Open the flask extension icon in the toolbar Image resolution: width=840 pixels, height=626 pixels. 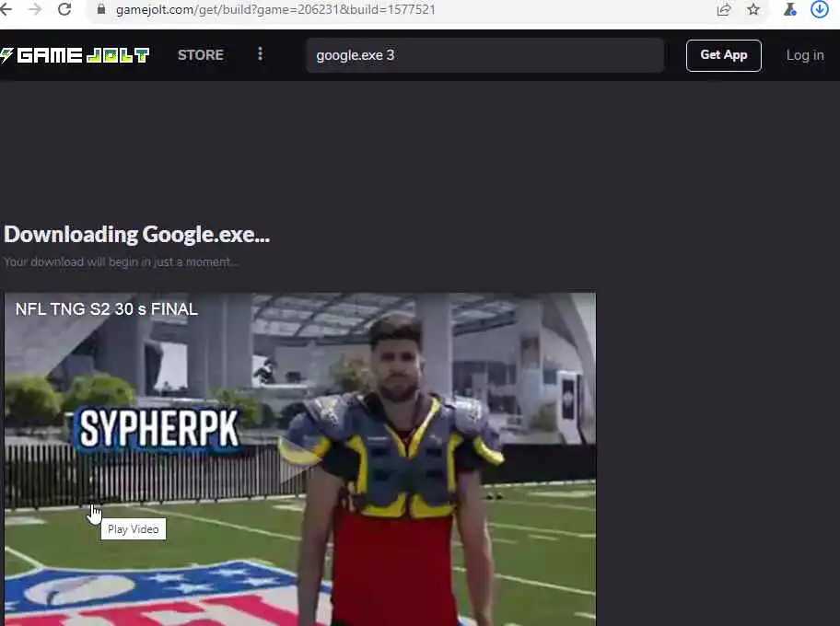pyautogui.click(x=789, y=9)
